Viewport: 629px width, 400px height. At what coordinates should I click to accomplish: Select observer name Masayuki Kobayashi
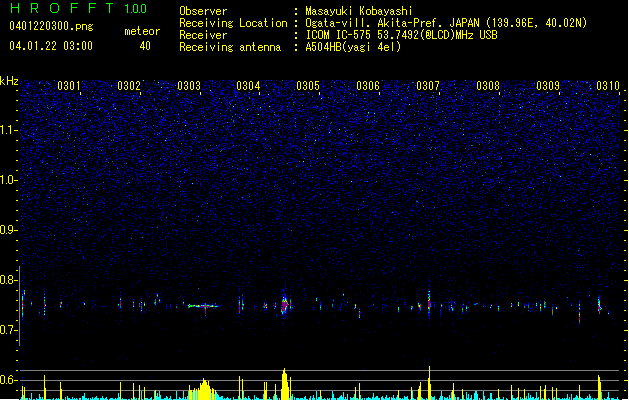pyautogui.click(x=359, y=11)
